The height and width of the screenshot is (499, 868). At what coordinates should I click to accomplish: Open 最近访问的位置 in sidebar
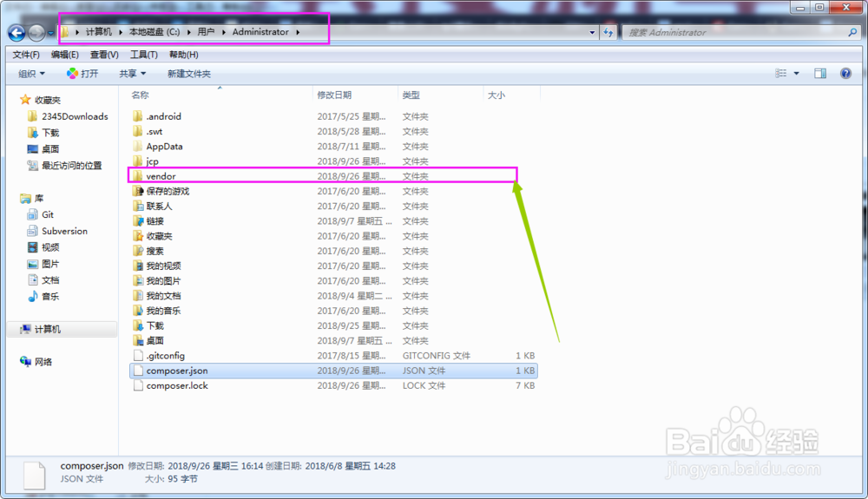point(71,166)
